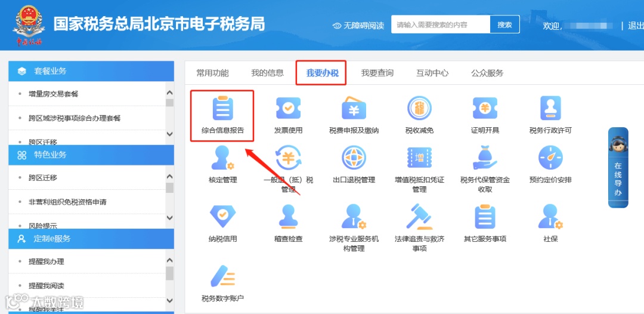Screen dimensions: 644x314
Task: Open 税费申报及缴纳 icon
Action: (354, 109)
